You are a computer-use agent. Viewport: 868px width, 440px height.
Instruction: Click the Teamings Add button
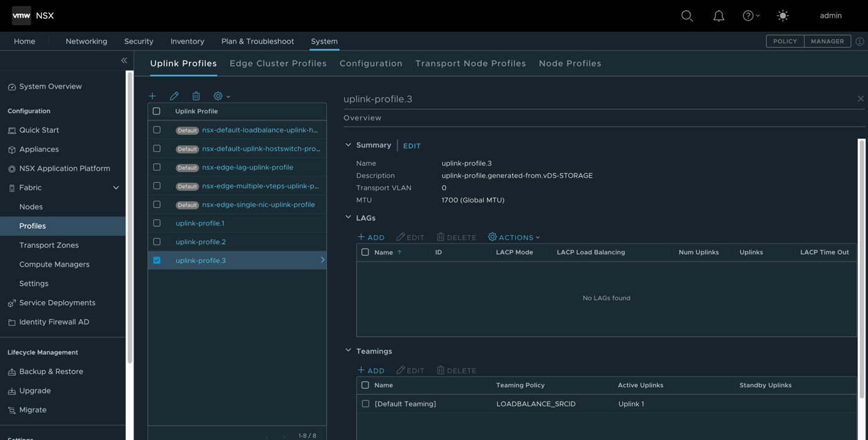(371, 370)
